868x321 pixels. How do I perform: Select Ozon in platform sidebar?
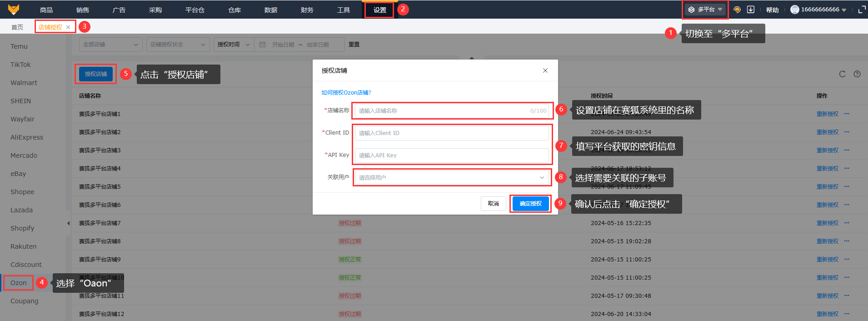tap(19, 283)
